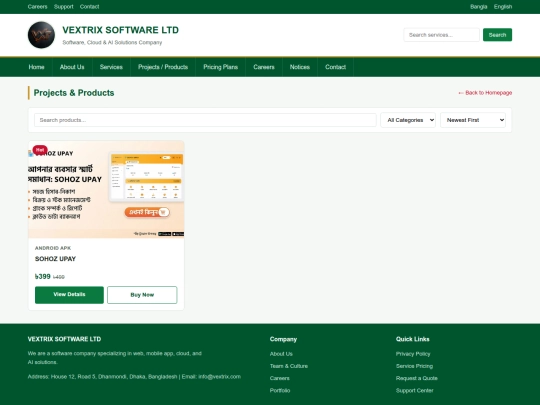The image size is (540, 405).
Task: Click Buy Now for SOHOZ UPAY
Action: coord(142,295)
